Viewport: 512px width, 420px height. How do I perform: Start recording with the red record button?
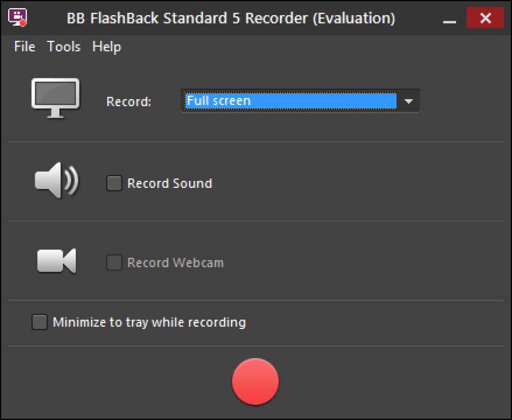point(255,382)
